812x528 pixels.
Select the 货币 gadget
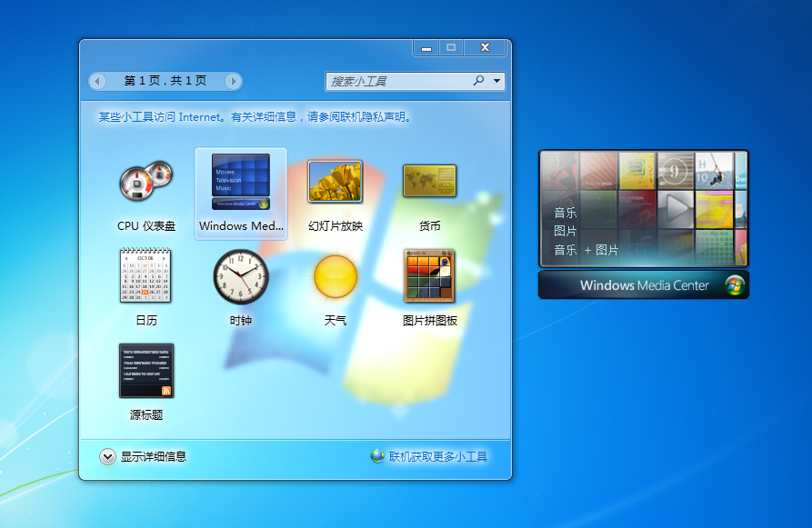click(x=429, y=181)
